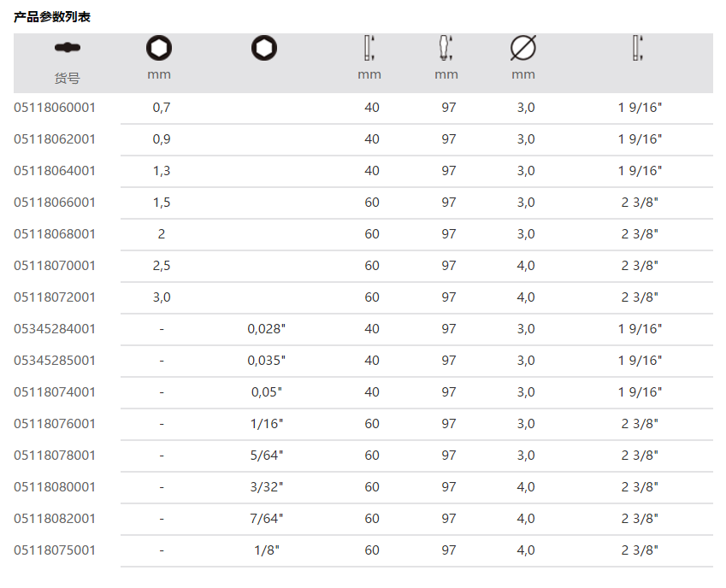Click the blade length icon above mm

[369, 49]
